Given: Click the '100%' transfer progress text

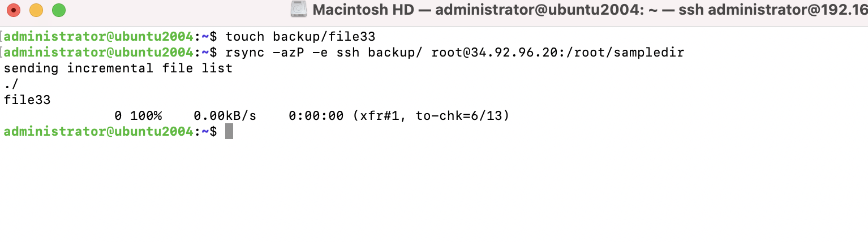Looking at the screenshot, I should [146, 116].
